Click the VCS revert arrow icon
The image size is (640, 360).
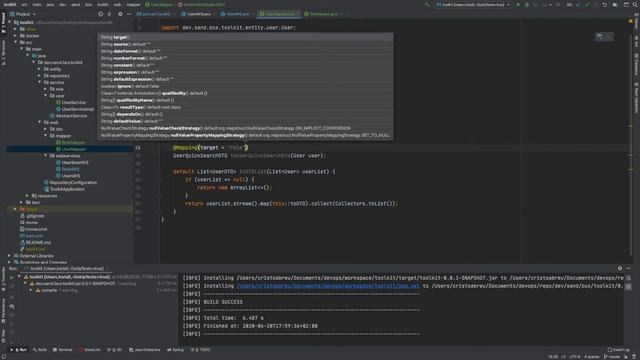point(604,4)
